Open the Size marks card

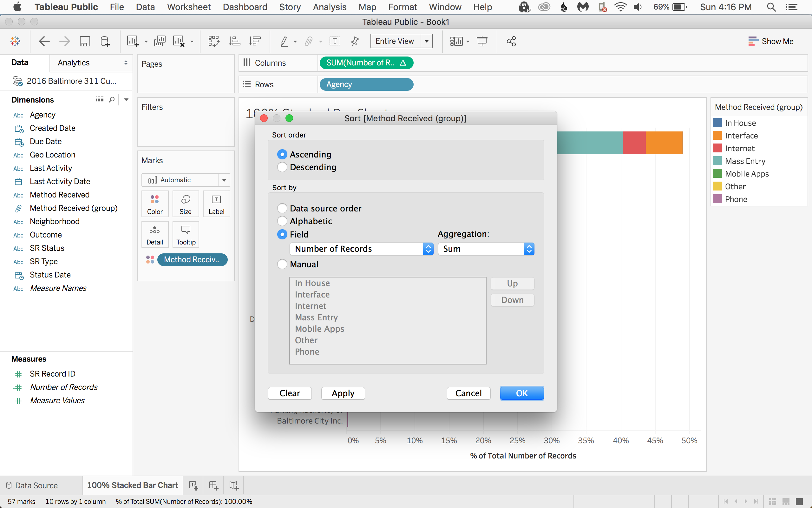(186, 204)
